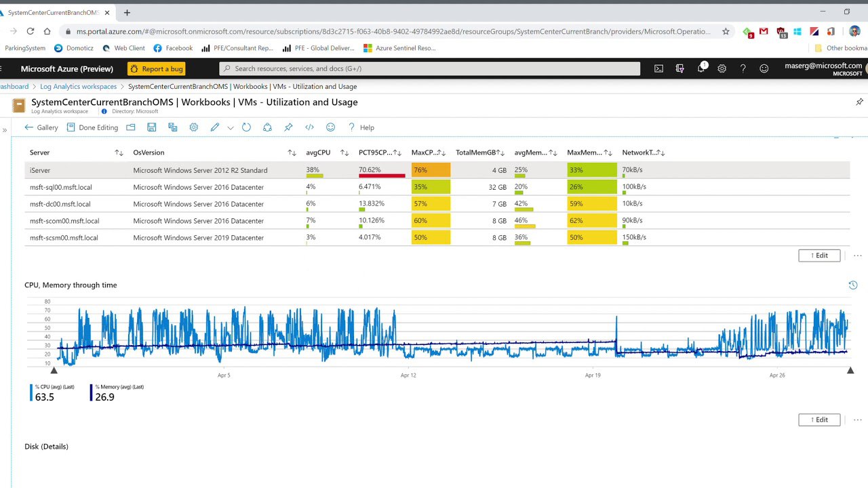This screenshot has width=868, height=488.
Task: Open a new browser tab
Action: click(127, 12)
